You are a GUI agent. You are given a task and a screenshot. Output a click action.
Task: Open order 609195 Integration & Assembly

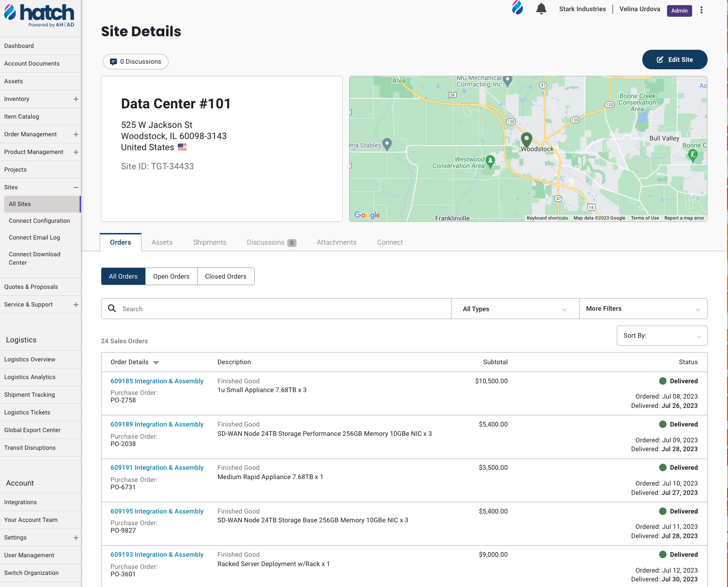(x=157, y=511)
